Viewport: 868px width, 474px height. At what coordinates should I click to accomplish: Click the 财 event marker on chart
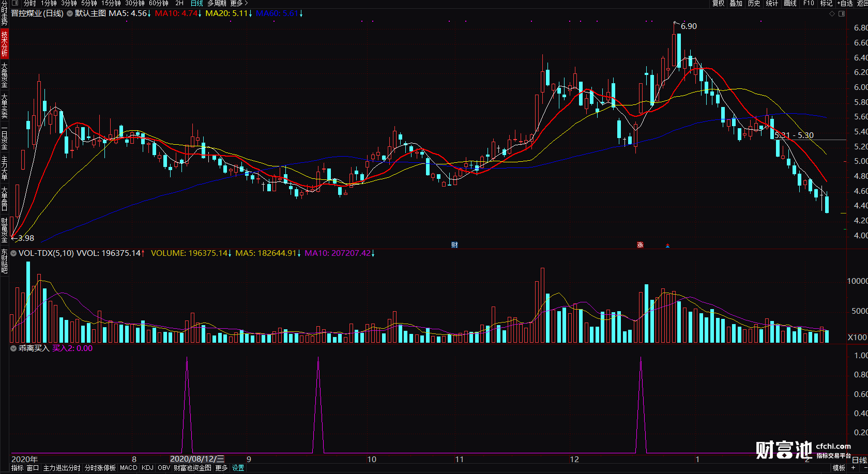[x=454, y=245]
